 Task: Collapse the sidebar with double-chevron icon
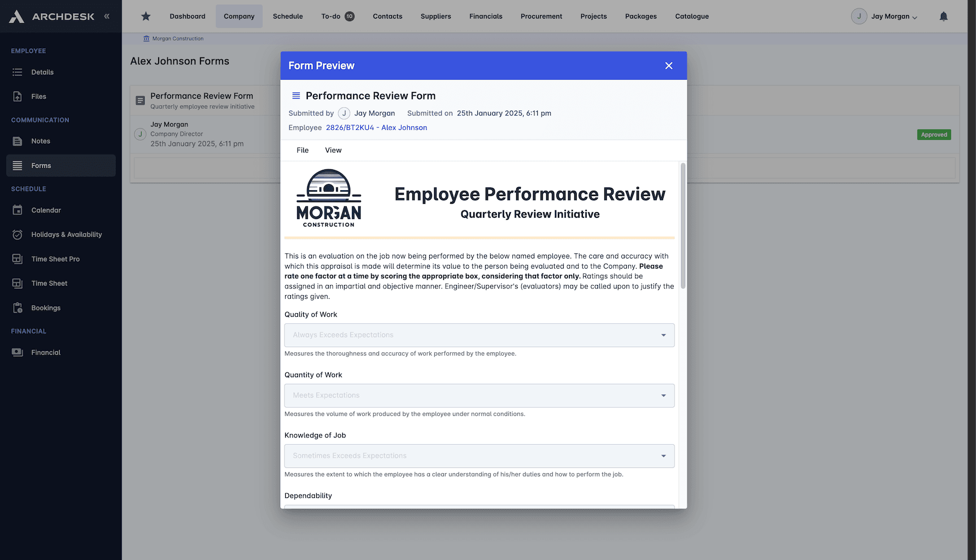pos(107,16)
